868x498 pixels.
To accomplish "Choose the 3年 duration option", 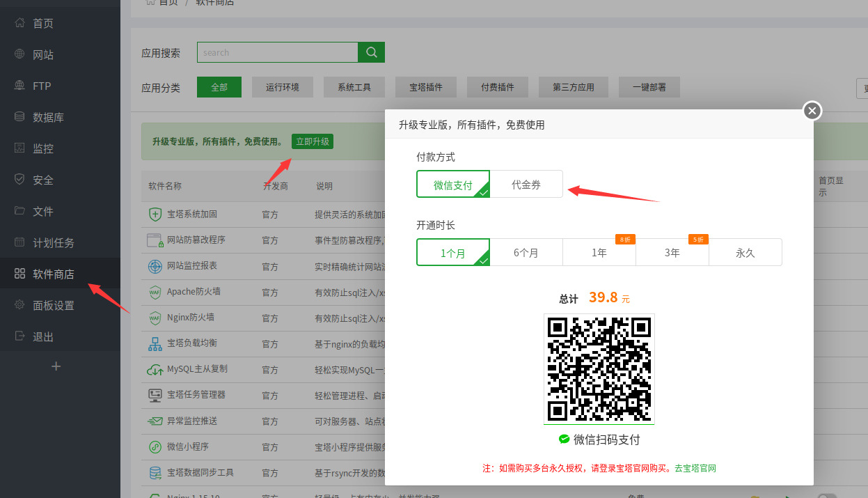I will coord(672,253).
